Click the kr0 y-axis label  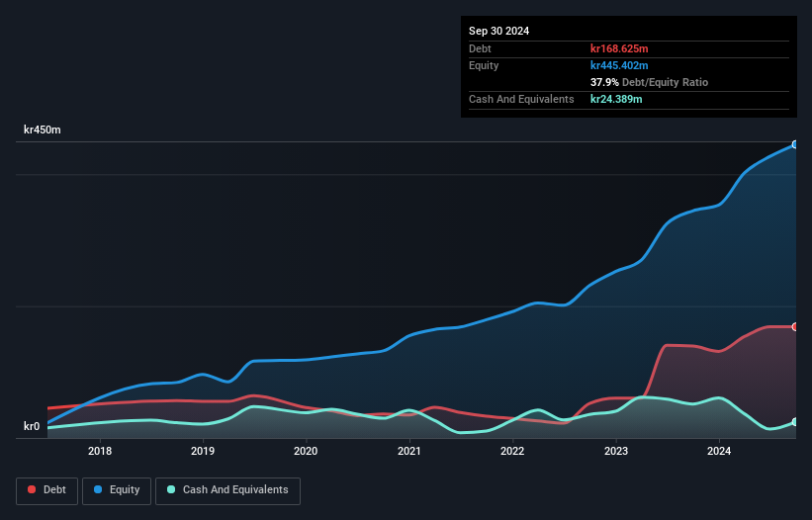[x=32, y=426]
